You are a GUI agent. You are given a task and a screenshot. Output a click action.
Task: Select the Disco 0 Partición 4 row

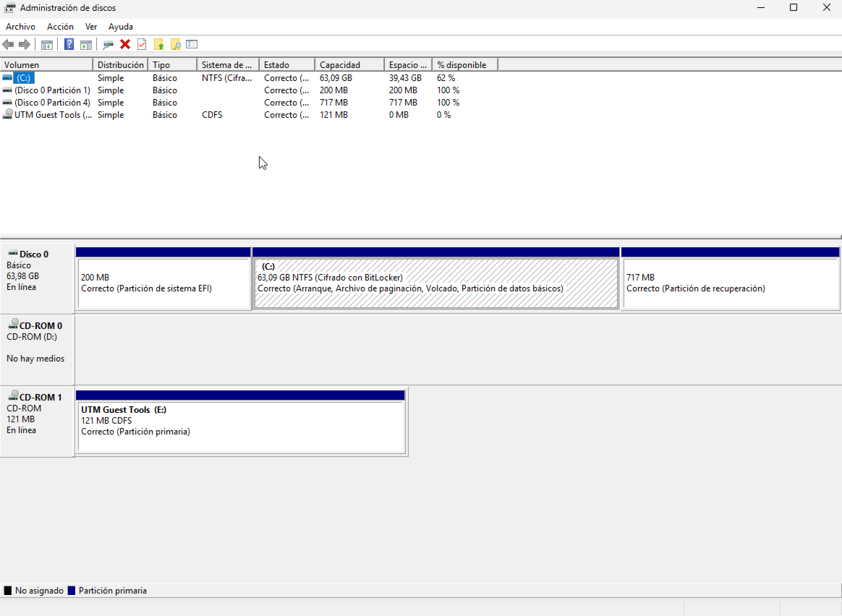tap(249, 103)
